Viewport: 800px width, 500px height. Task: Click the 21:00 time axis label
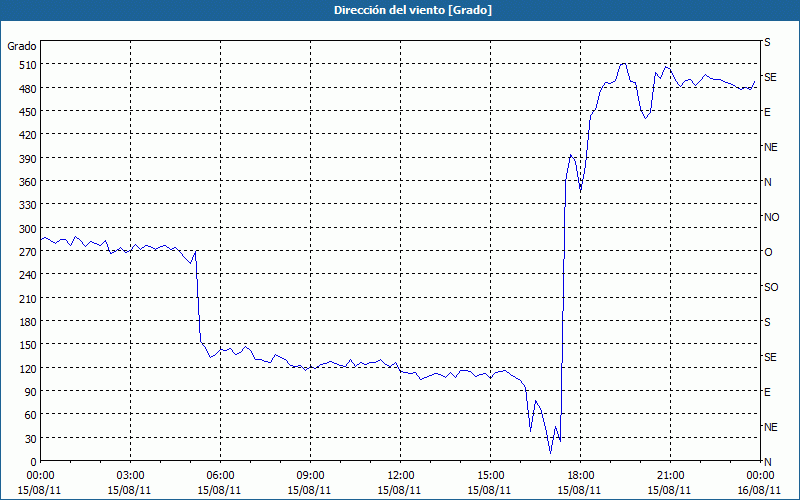[670, 476]
